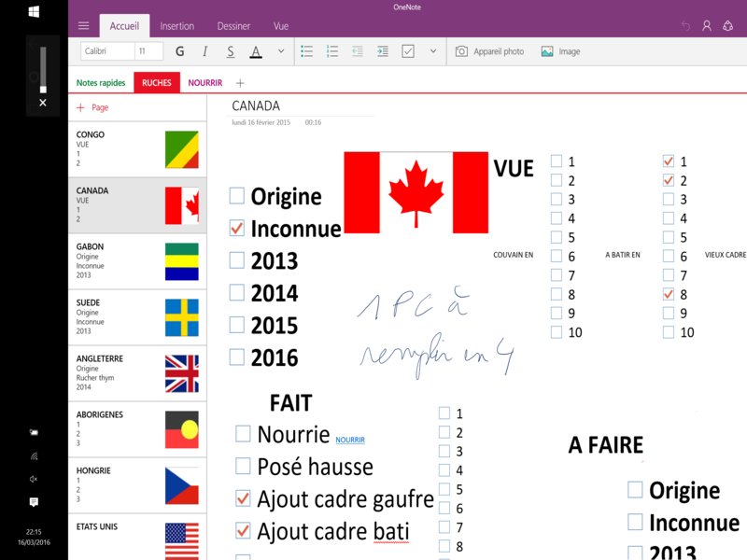Expand the font formatting options chevron
Viewport: 747px width, 560px height.
pyautogui.click(x=281, y=51)
